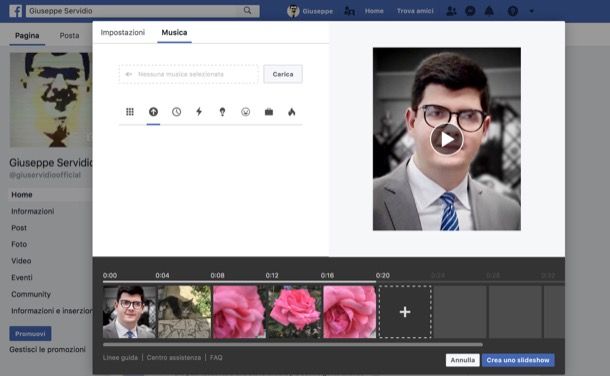The height and width of the screenshot is (376, 610).
Task: Select the man portrait timeline thumbnail
Action: [x=129, y=312]
